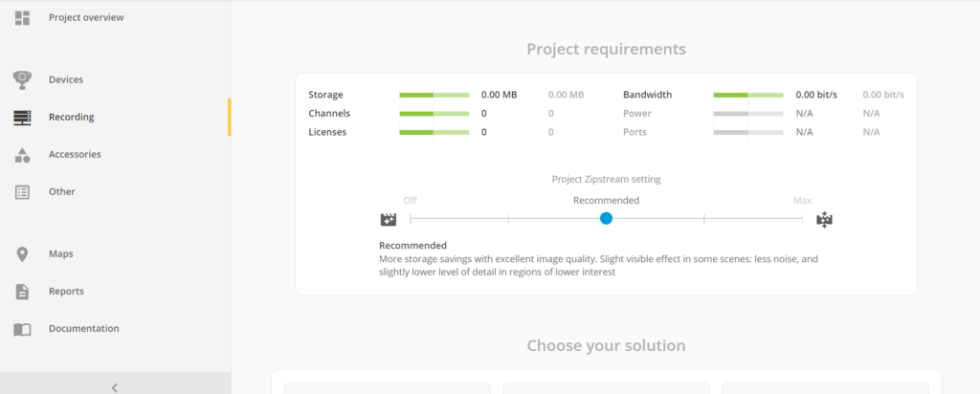Viewport: 980px width, 394px height.
Task: Click the Storage usage bar
Action: [434, 95]
